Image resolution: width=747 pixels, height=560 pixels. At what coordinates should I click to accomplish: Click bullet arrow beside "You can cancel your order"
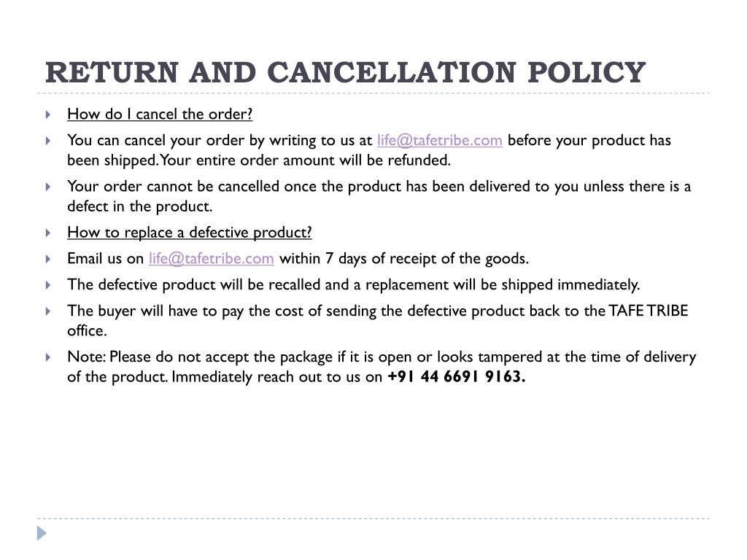tap(48, 141)
